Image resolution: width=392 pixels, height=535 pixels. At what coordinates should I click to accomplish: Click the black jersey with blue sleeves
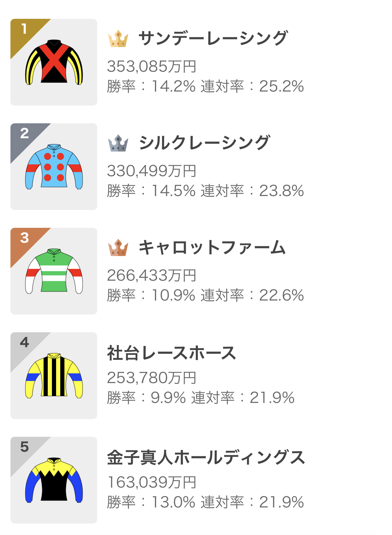[x=54, y=480]
